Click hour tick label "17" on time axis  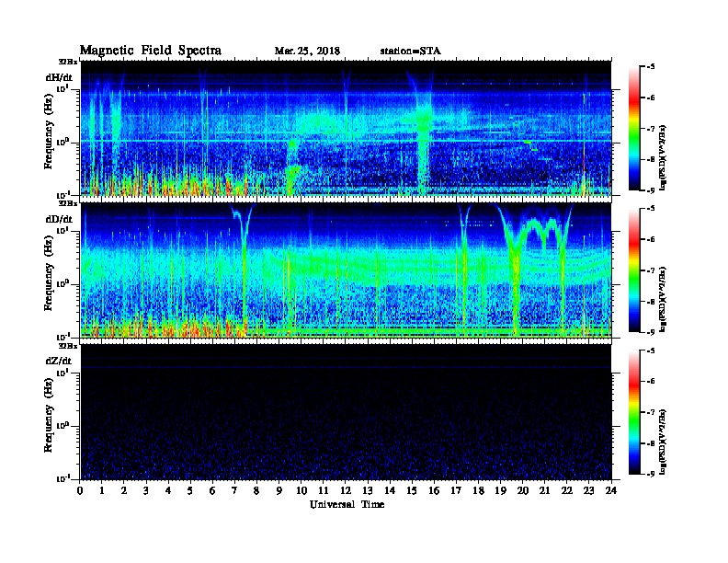[x=456, y=490]
